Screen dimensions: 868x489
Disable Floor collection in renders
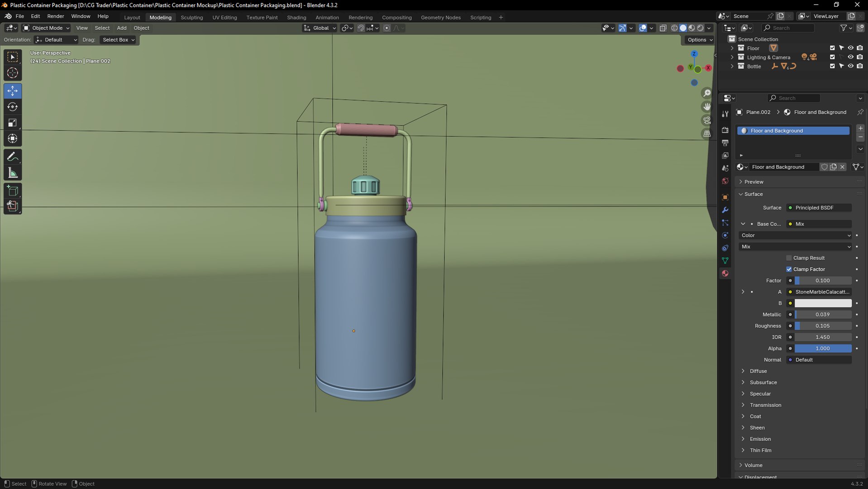(x=860, y=48)
